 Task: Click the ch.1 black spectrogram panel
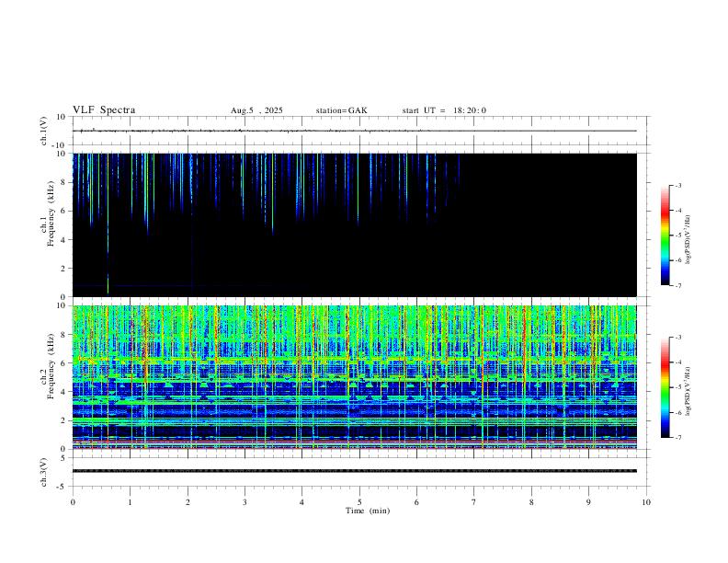[x=355, y=224]
